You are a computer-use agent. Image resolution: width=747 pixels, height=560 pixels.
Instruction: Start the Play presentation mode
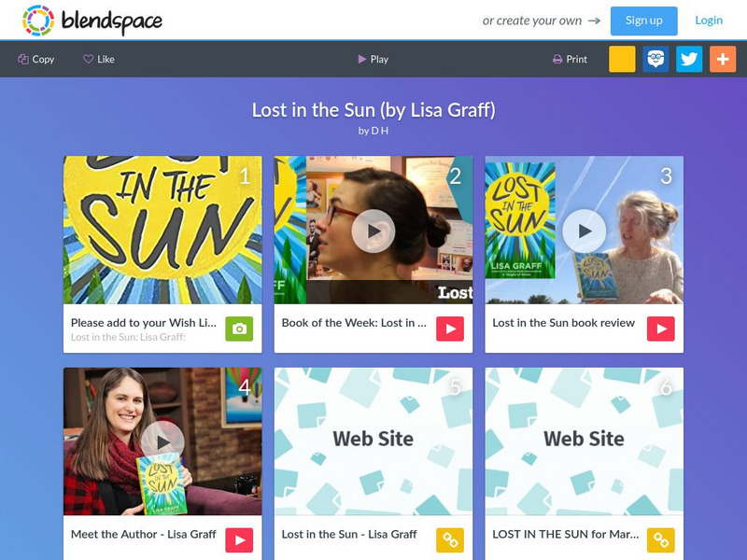373,59
